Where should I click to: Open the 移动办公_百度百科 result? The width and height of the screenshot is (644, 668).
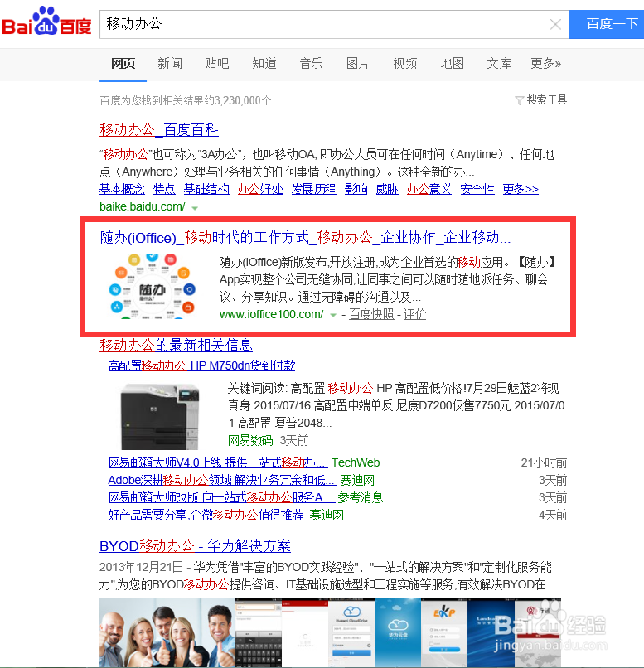coord(159,129)
